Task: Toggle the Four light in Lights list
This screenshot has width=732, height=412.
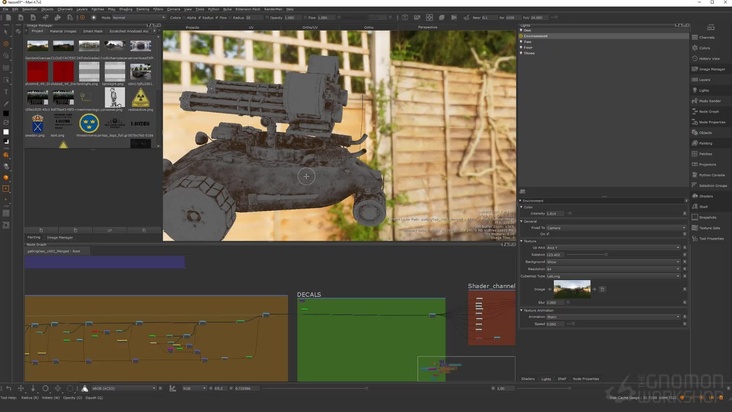Action: click(521, 47)
